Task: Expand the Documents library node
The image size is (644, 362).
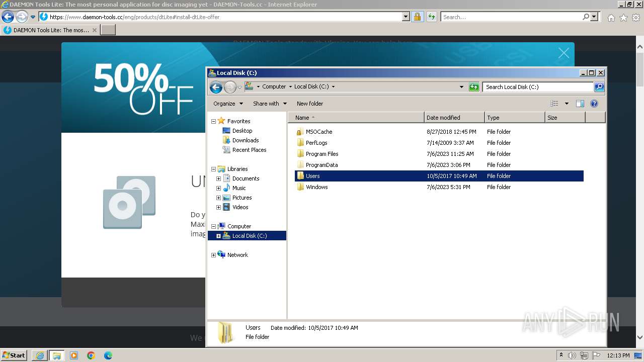Action: pyautogui.click(x=218, y=178)
